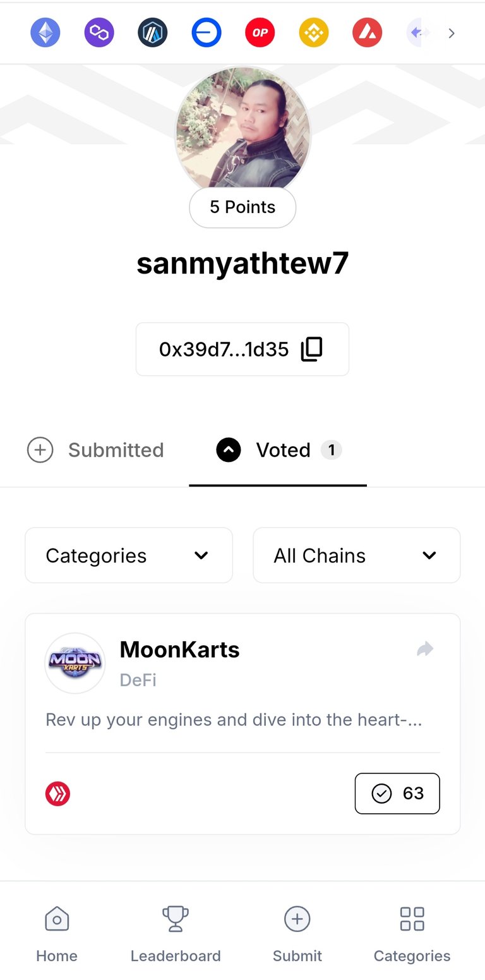Open Submit from bottom navigation

297,935
